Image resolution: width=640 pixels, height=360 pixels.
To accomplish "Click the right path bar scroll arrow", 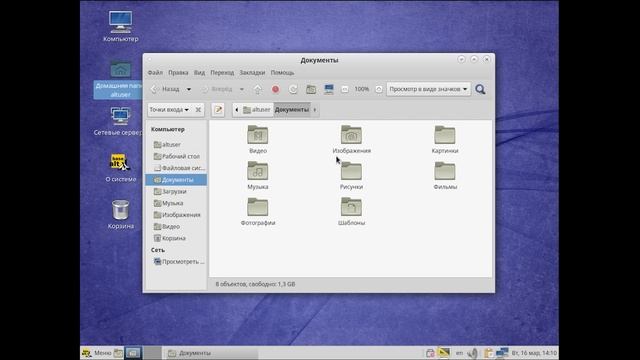I will [315, 109].
